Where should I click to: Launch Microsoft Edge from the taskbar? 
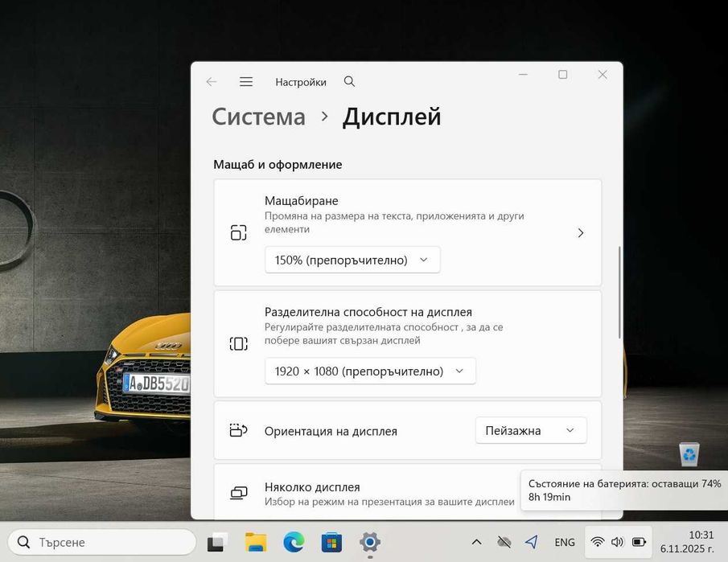click(294, 542)
